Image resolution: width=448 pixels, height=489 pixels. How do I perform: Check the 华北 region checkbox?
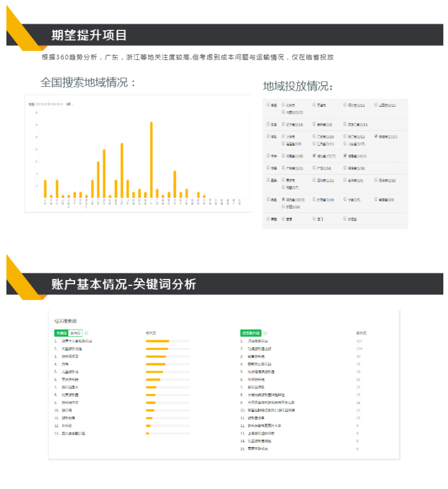pos(268,105)
